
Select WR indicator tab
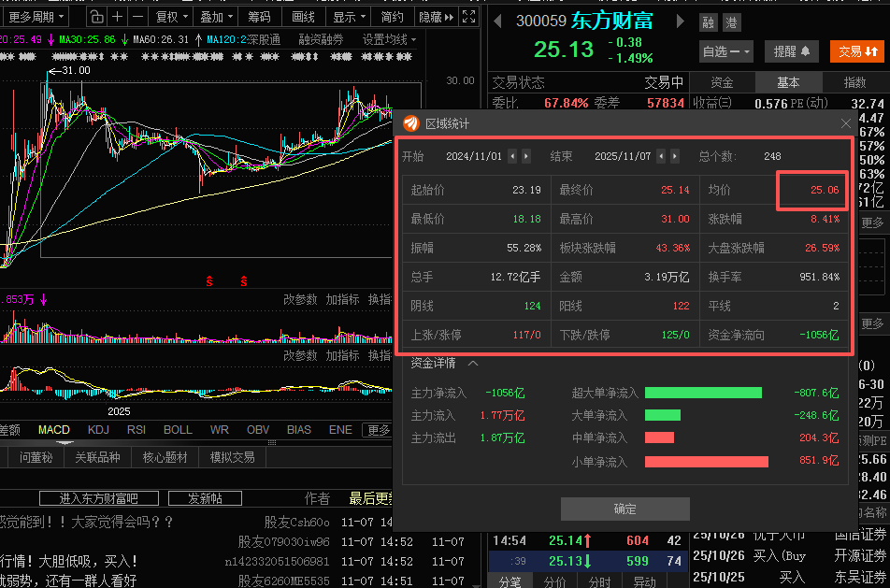point(219,430)
